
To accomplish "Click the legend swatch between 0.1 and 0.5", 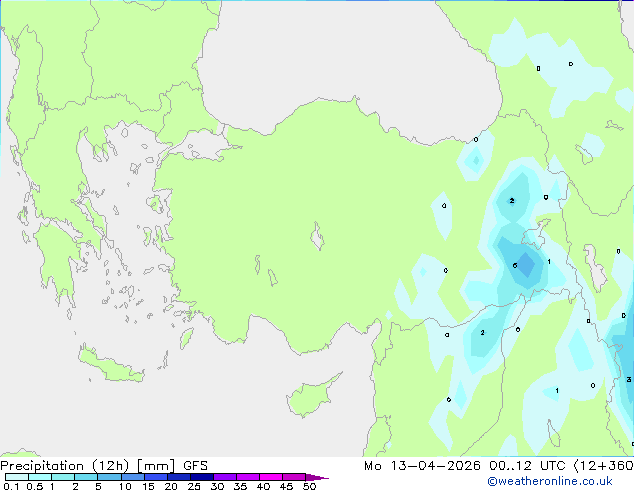I will pyautogui.click(x=17, y=477).
